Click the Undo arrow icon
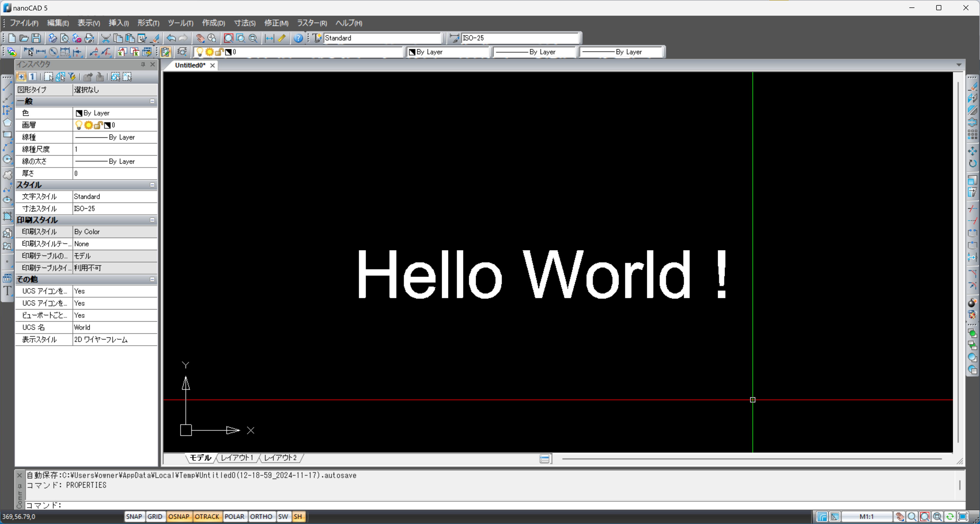The width and height of the screenshot is (980, 524). coord(171,38)
